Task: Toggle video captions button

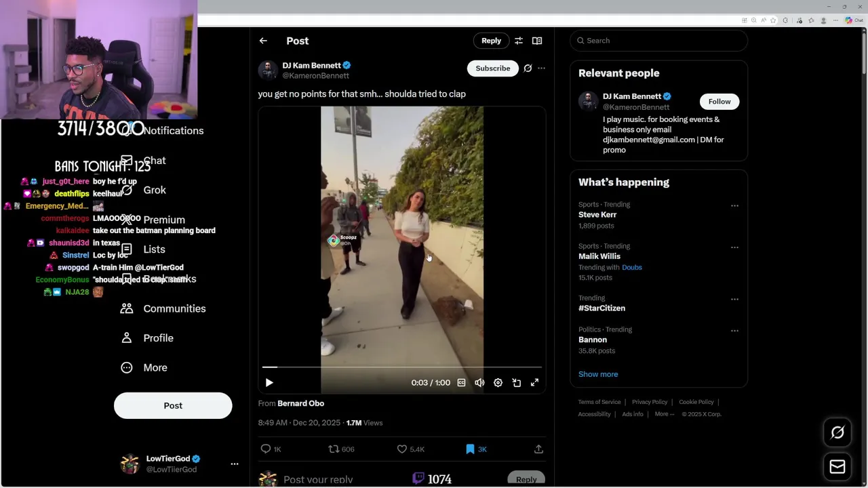Action: coord(461,382)
